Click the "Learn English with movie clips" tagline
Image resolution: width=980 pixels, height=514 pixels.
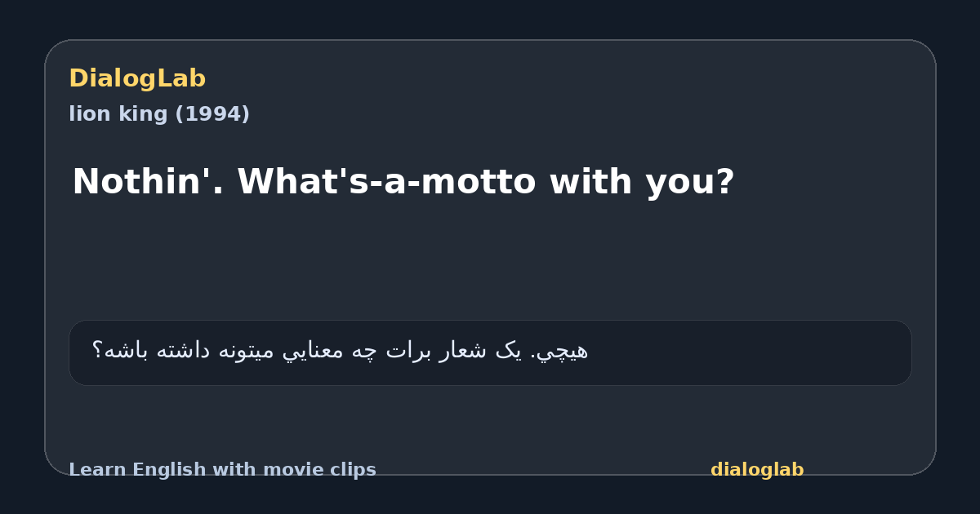click(x=222, y=470)
